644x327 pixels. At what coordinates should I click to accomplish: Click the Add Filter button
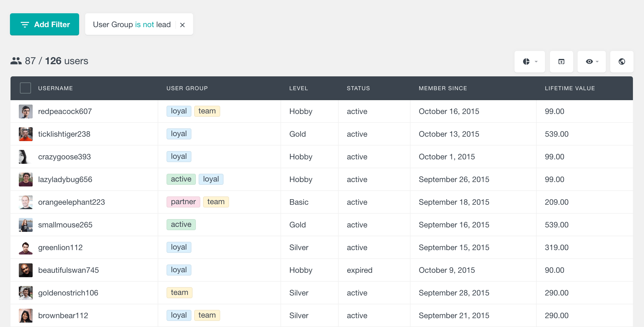(x=45, y=24)
